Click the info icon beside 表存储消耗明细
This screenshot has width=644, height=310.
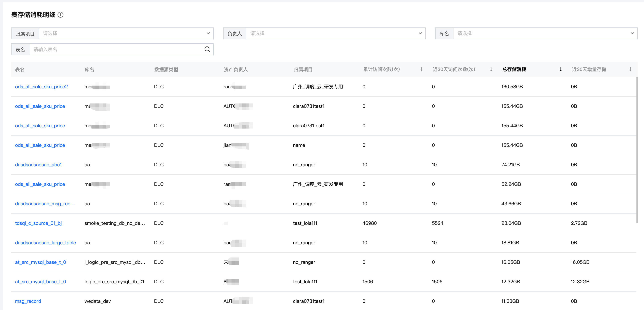click(60, 15)
